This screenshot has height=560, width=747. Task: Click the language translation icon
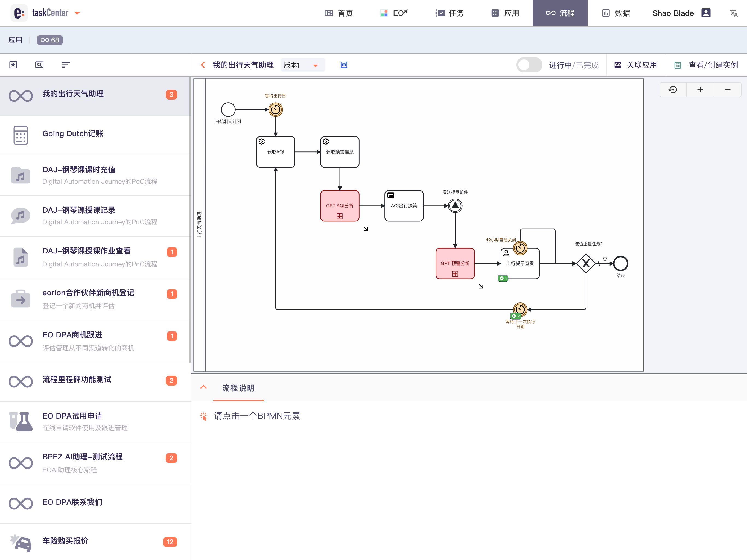coord(734,13)
